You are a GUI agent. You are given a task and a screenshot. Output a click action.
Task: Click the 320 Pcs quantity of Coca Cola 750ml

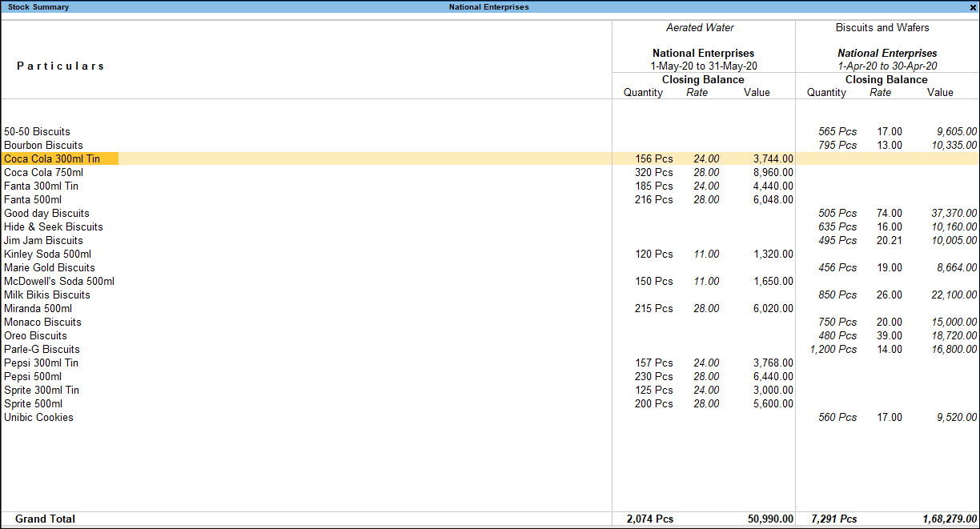click(x=653, y=172)
